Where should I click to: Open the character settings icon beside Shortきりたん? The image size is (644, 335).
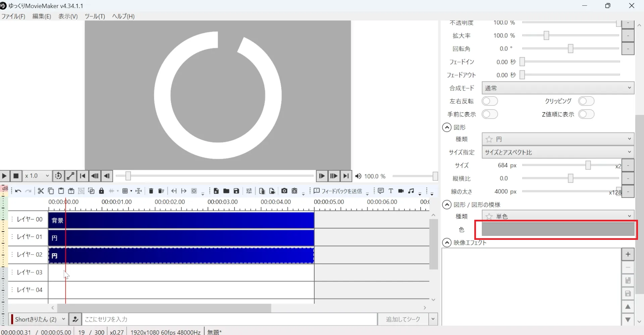pos(75,319)
